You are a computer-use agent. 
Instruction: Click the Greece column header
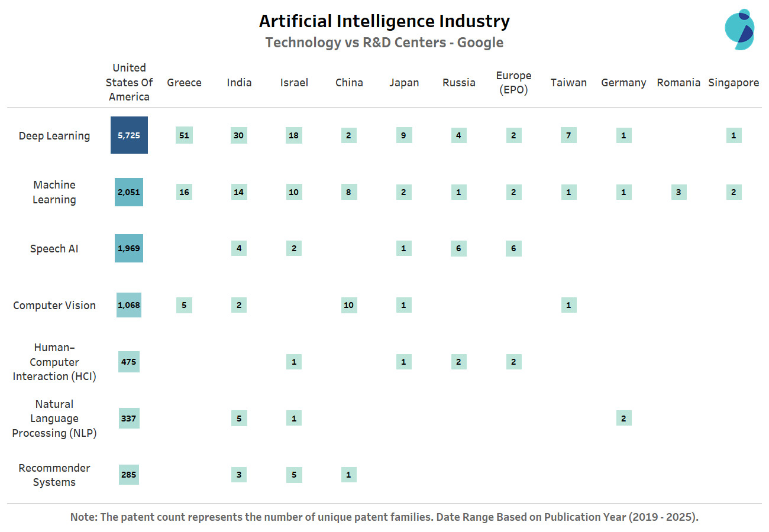184,83
